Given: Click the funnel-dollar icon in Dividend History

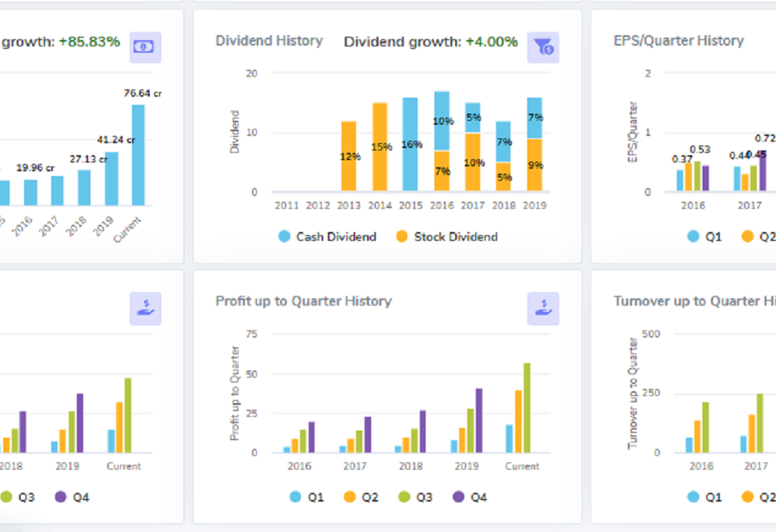Looking at the screenshot, I should pyautogui.click(x=542, y=47).
